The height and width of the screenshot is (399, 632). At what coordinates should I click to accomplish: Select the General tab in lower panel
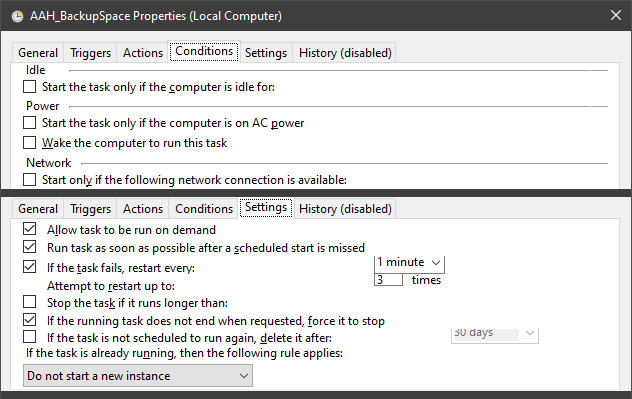tap(38, 209)
